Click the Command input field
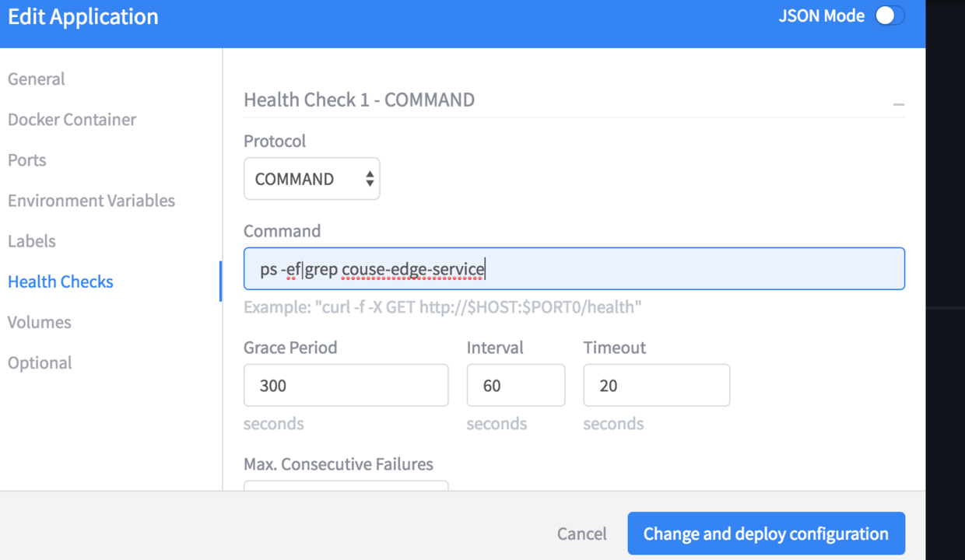The image size is (965, 560). tap(574, 269)
